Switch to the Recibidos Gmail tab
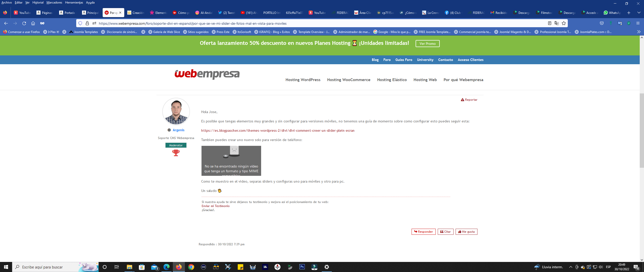The image size is (644, 272). pos(499,13)
